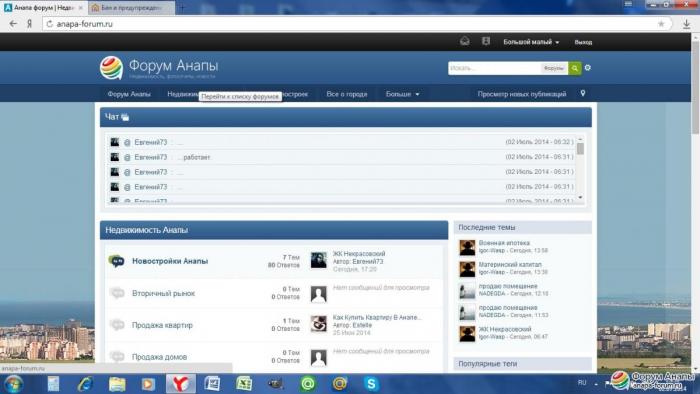Click the green search magnifier button
Screen dimensions: 700x394
(x=575, y=68)
